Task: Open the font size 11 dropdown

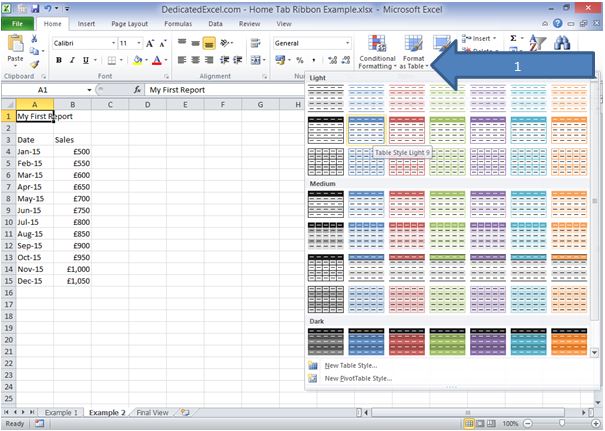Action: [139, 43]
